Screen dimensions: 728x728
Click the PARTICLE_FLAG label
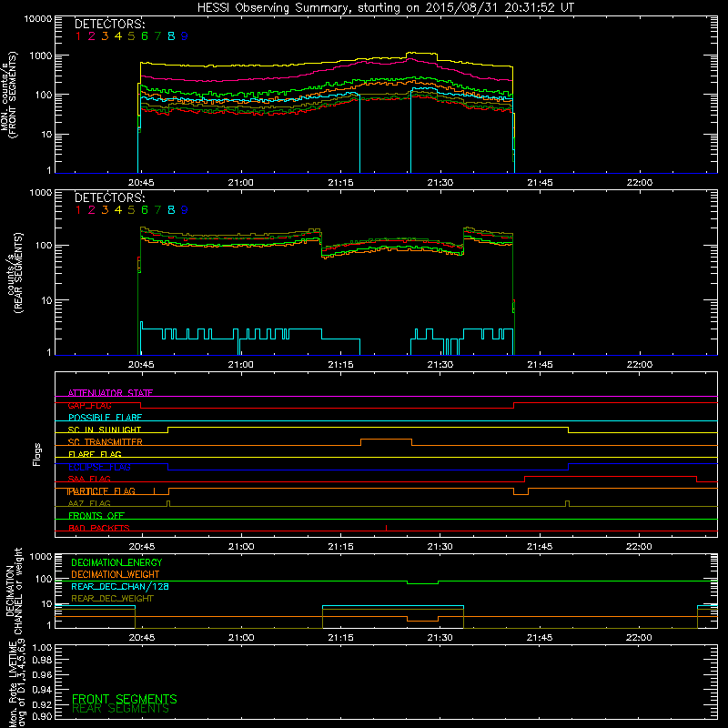(x=102, y=490)
